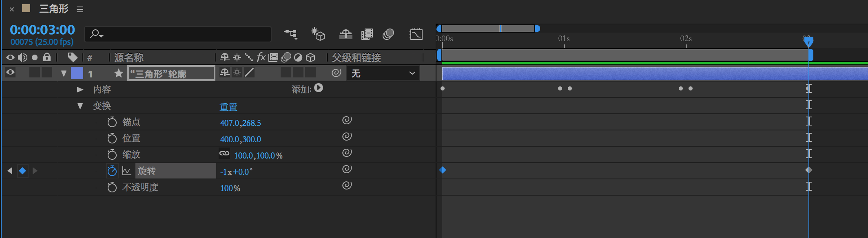Collapse the Transform property group
This screenshot has width=868, height=238.
(x=80, y=106)
